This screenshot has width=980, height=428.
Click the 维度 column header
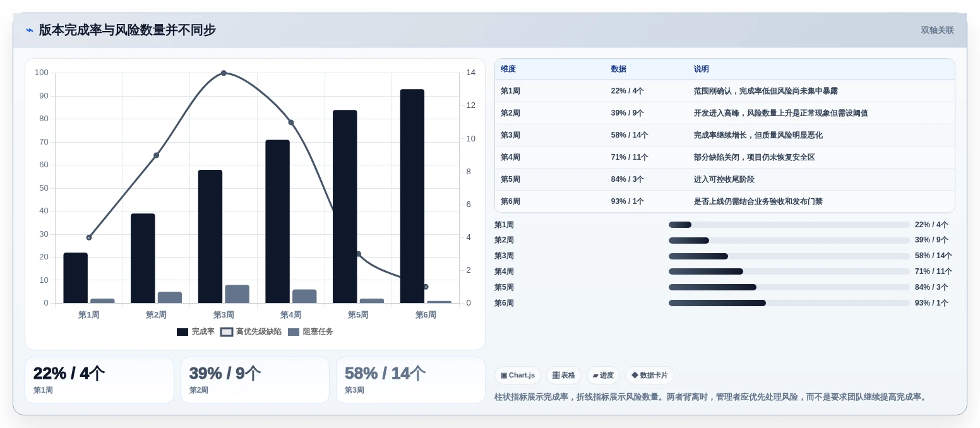(508, 69)
